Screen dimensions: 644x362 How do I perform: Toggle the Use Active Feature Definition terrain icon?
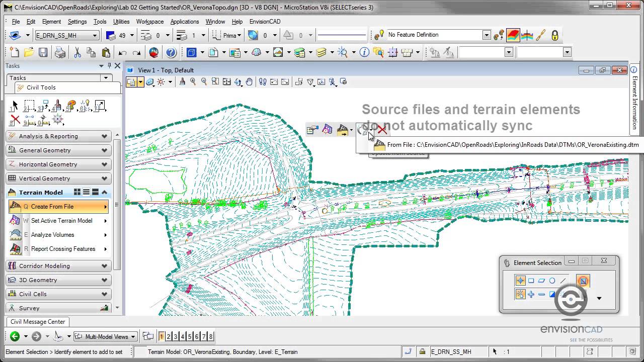[513, 35]
